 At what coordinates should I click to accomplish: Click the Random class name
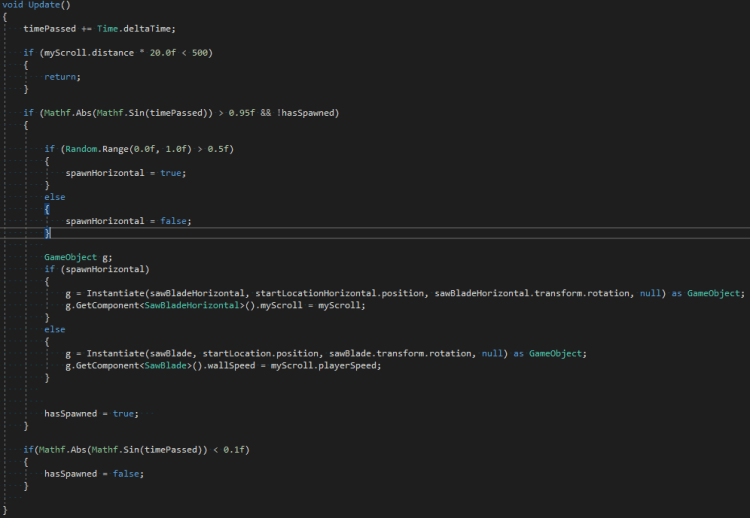pos(83,149)
